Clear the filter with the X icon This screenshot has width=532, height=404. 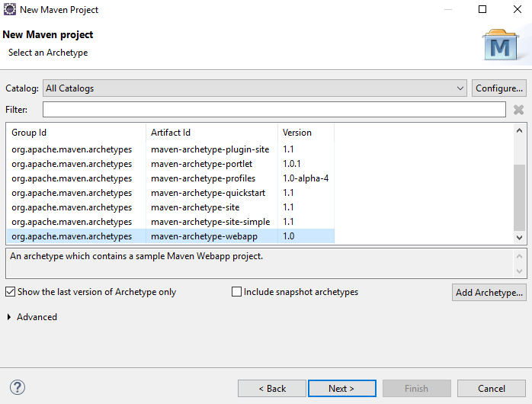coord(518,110)
